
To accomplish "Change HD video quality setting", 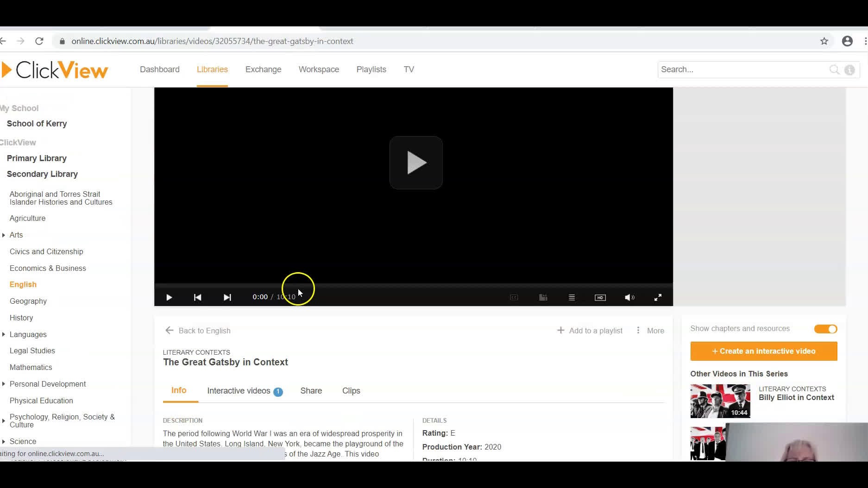I will pos(600,297).
